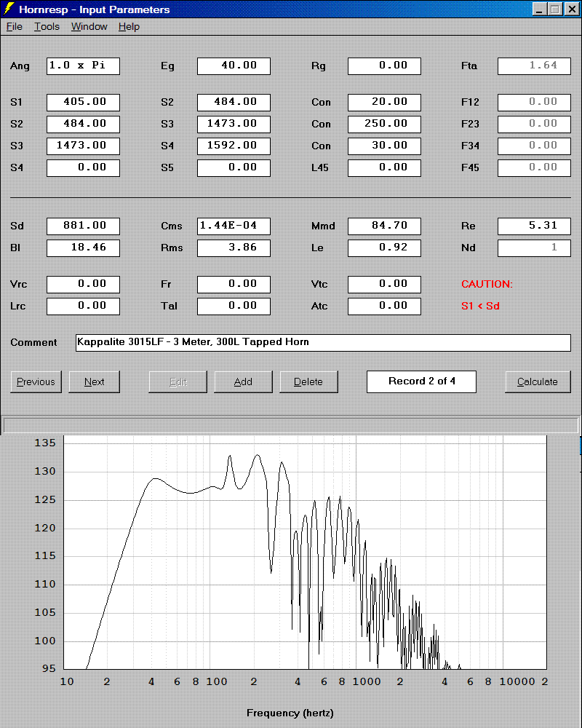Screen dimensions: 582x728
Task: Open the Tools menu
Action: click(47, 27)
